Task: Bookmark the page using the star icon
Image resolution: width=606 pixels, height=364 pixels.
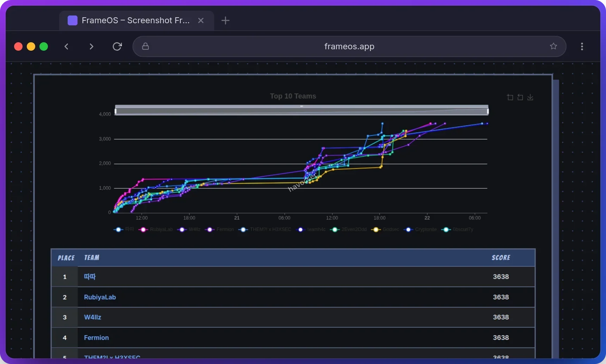Action: (554, 46)
